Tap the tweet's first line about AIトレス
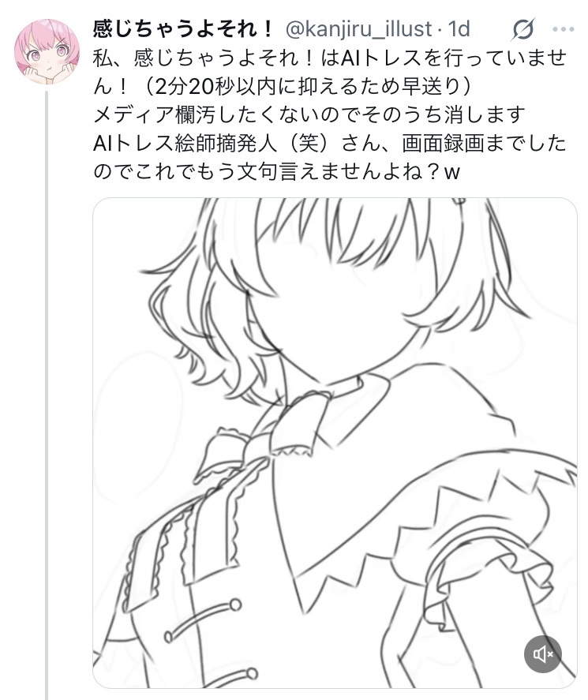Screen dimensions: 588x700 330,58
